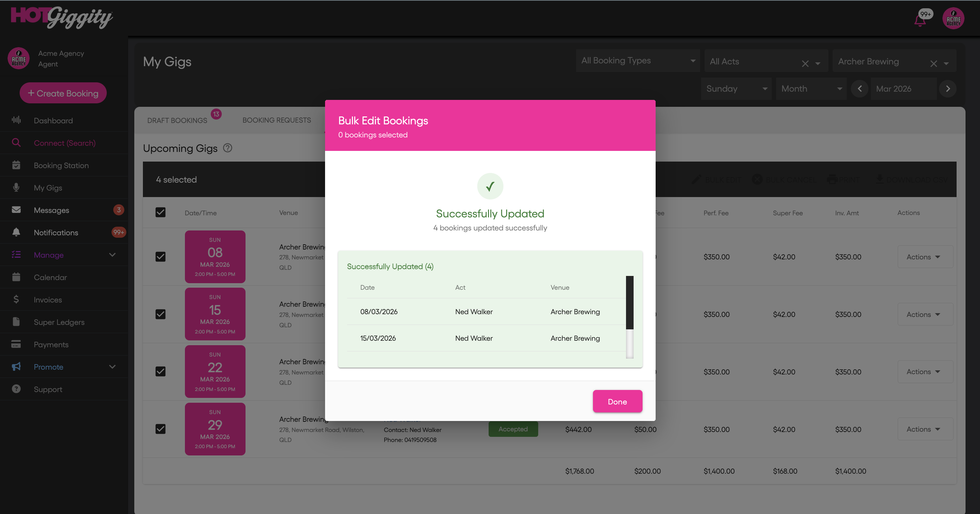980x514 pixels.
Task: Switch to the Booking Requests tab
Action: [x=277, y=120]
